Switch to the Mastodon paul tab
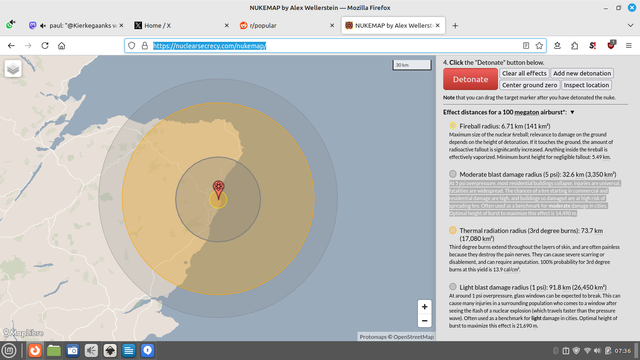Image resolution: width=640 pixels, height=360 pixels. coord(77,26)
